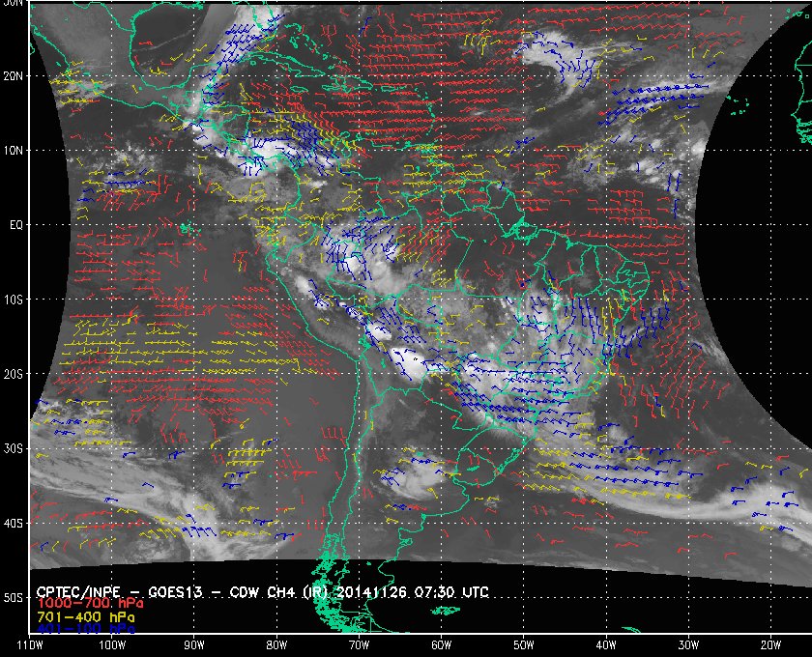Click the CPTEC/INPE text in caption
This screenshot has height=657, width=812.
[x=78, y=592]
